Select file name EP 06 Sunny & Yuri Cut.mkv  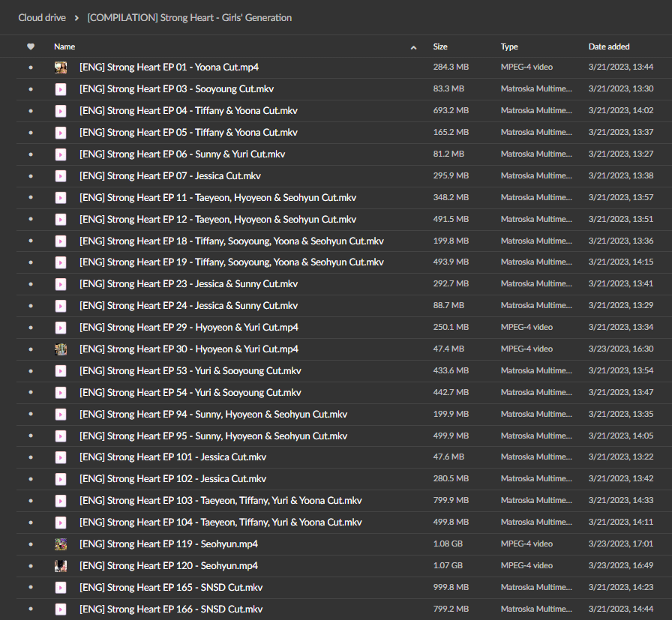tap(182, 154)
